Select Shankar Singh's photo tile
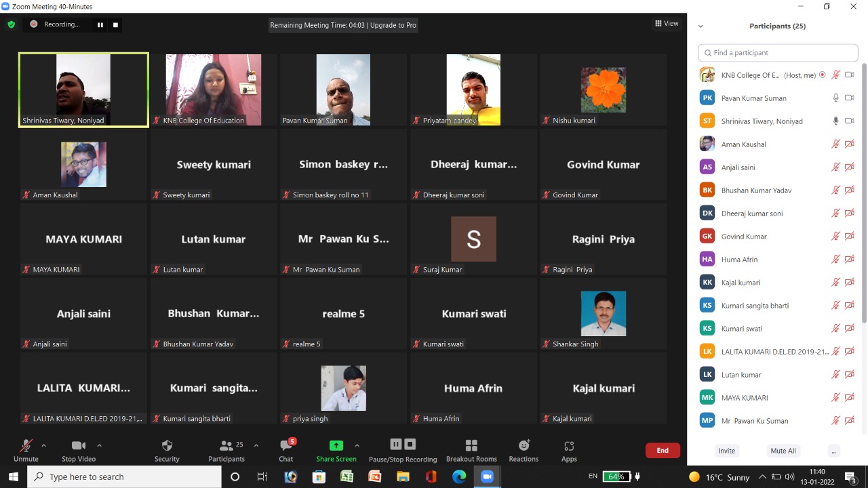This screenshot has width=868, height=488. pos(604,313)
